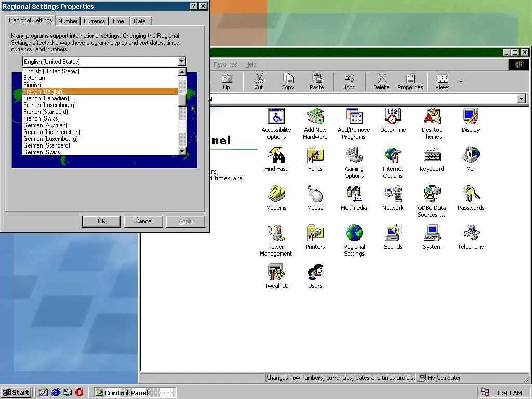532x399 pixels.
Task: Switch to the Number tab
Action: [x=68, y=21]
